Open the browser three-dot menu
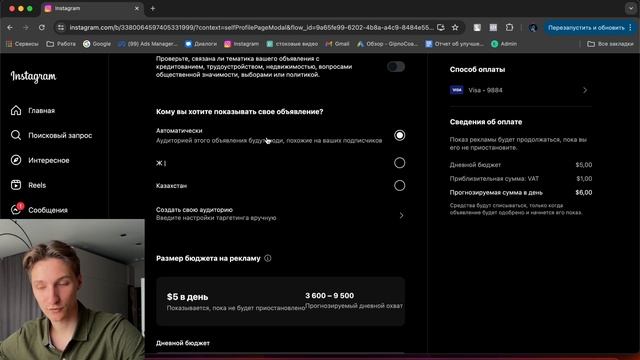The image size is (640, 360). click(x=631, y=27)
